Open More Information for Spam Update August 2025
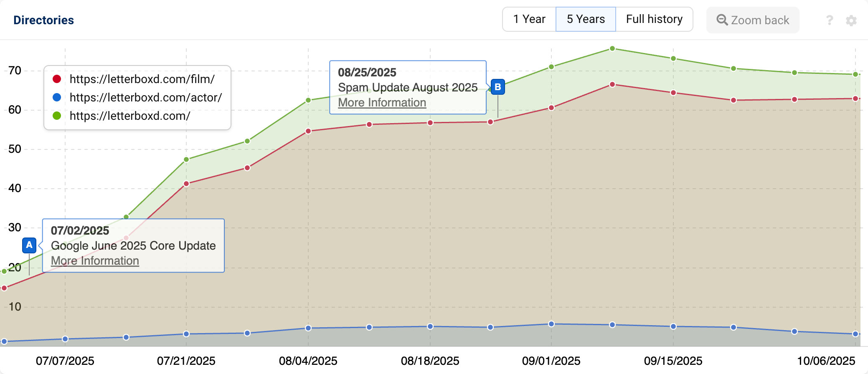The image size is (868, 374). pyautogui.click(x=382, y=103)
